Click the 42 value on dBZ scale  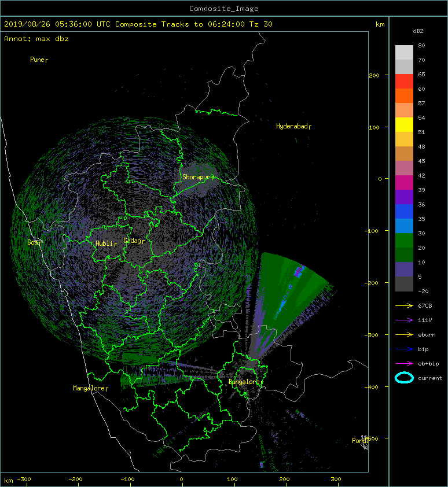[421, 175]
